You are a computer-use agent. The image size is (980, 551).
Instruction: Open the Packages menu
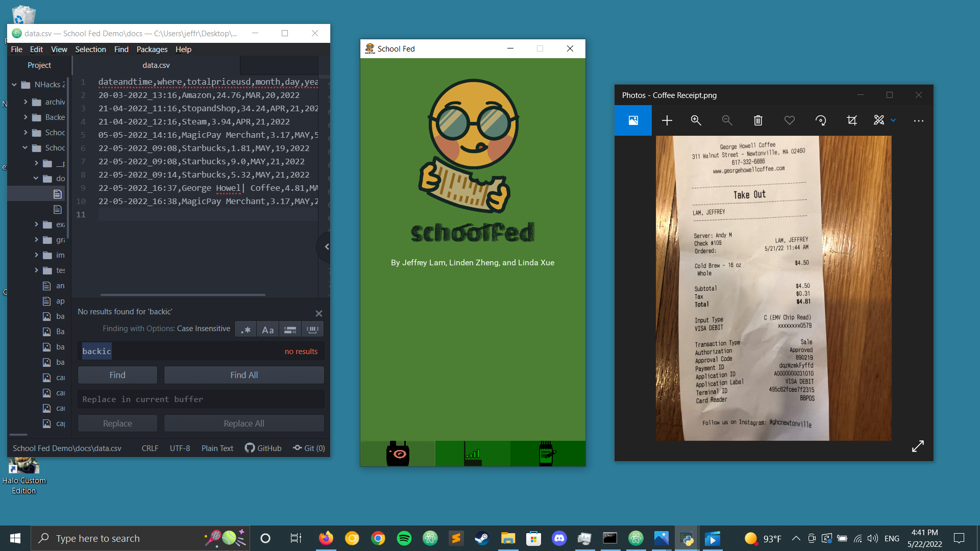152,49
